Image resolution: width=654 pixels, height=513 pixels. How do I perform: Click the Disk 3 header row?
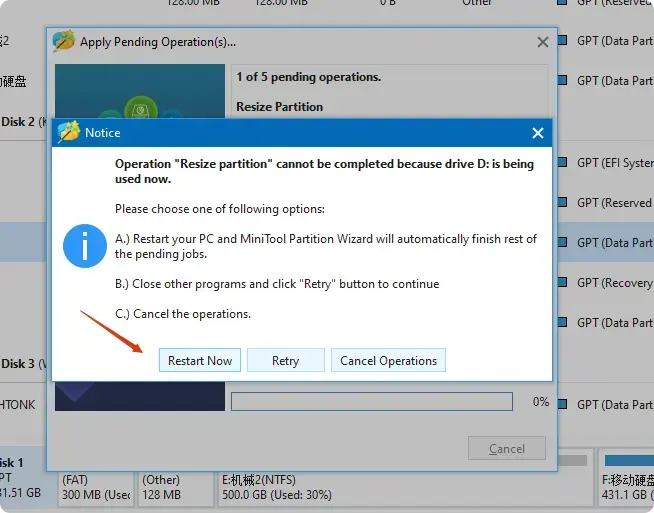(23, 364)
